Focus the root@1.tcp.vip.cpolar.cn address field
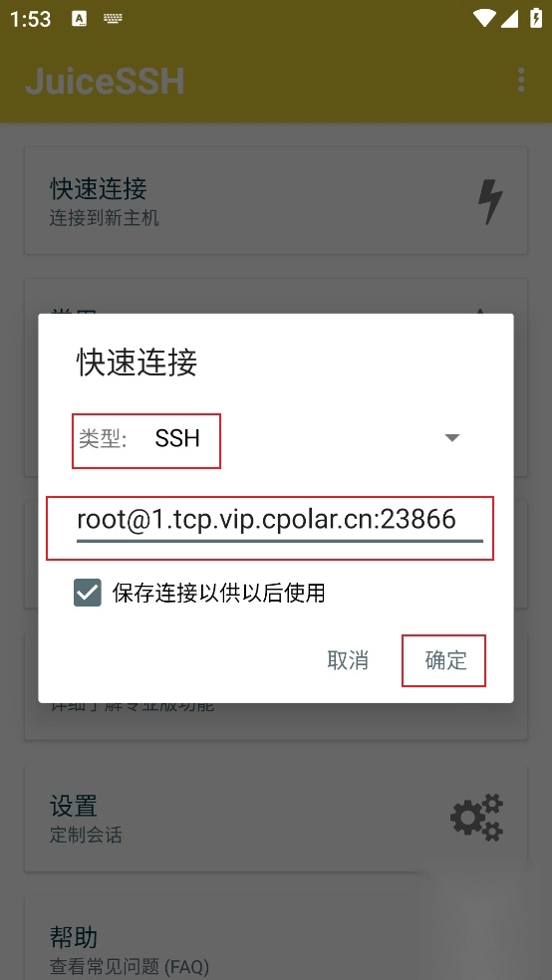This screenshot has height=980, width=552. tap(279, 521)
